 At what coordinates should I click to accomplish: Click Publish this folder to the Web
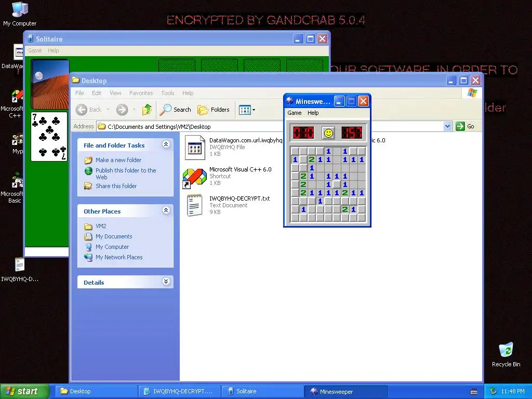(126, 174)
